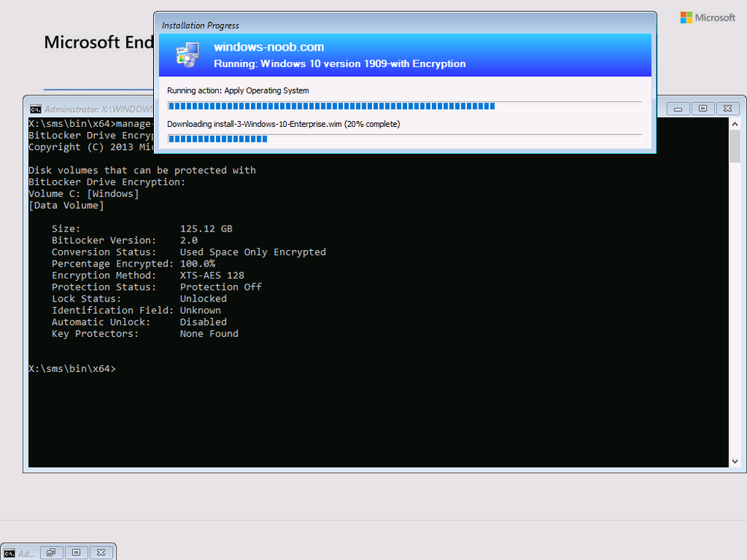Click the 'Protection Off' status value
The image size is (747, 560).
tap(220, 287)
